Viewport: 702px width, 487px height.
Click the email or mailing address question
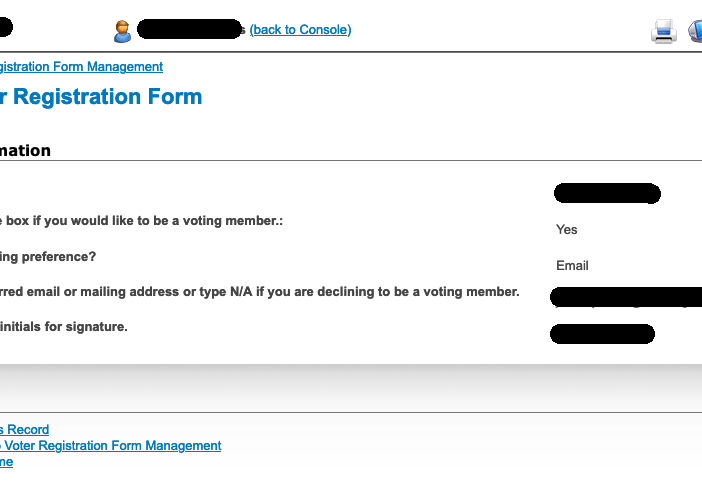[x=260, y=292]
